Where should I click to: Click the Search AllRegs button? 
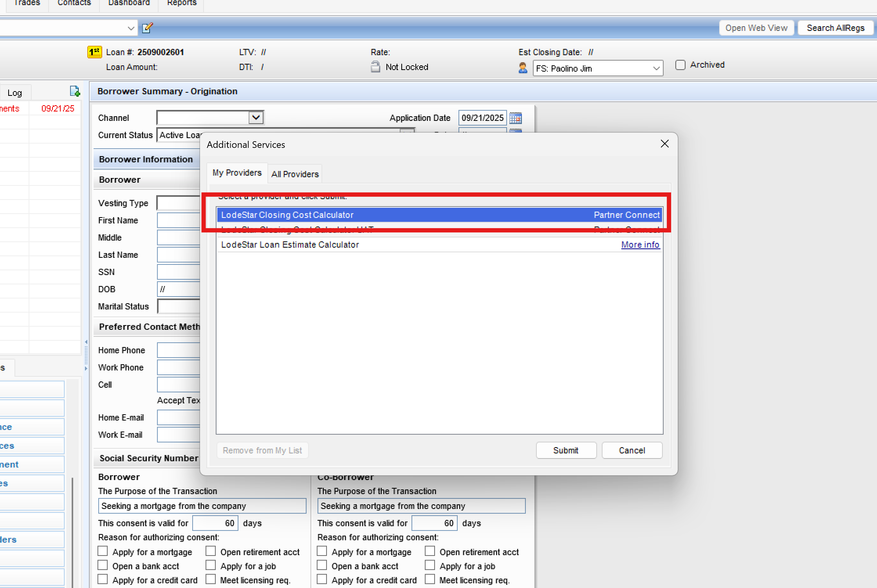pos(835,28)
